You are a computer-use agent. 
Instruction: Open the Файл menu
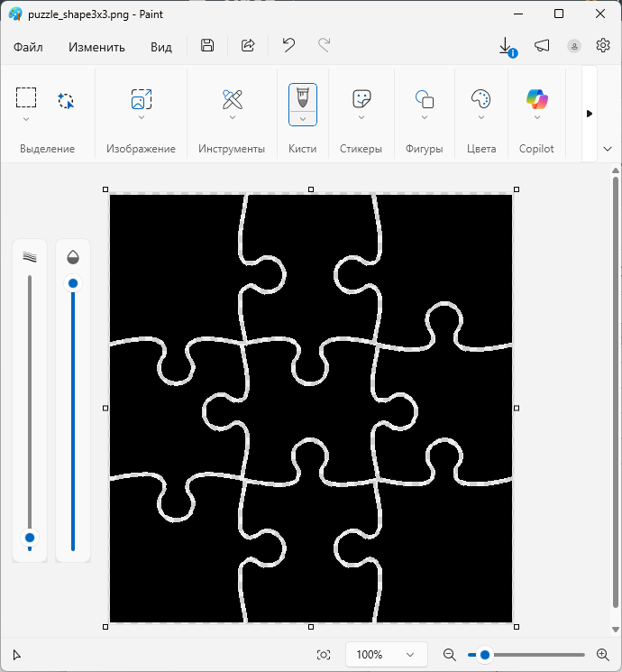point(29,47)
